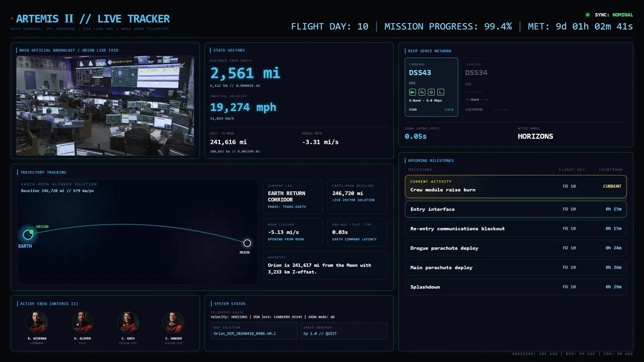Click the 2,561 mi distance from Earth value
The image size is (644, 362).
tap(245, 73)
